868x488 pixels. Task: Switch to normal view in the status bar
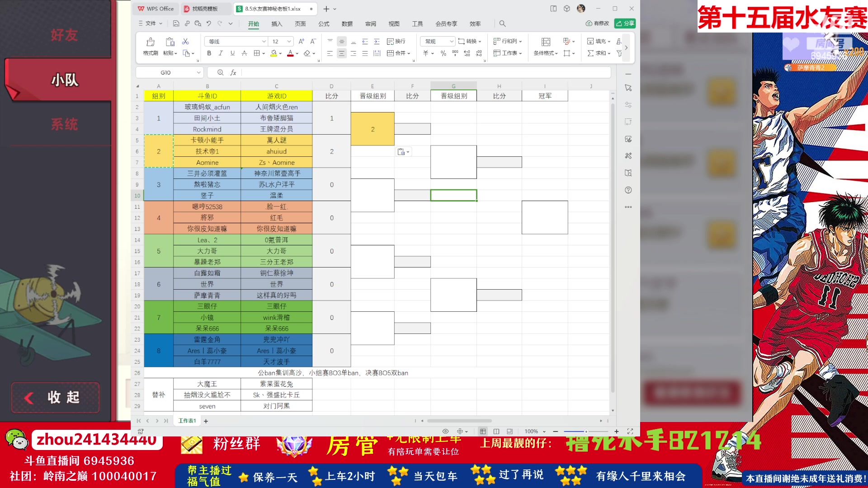coord(483,432)
